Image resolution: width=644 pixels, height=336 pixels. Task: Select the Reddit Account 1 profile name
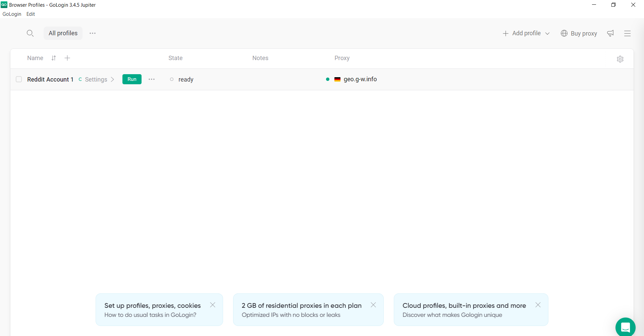click(x=50, y=80)
